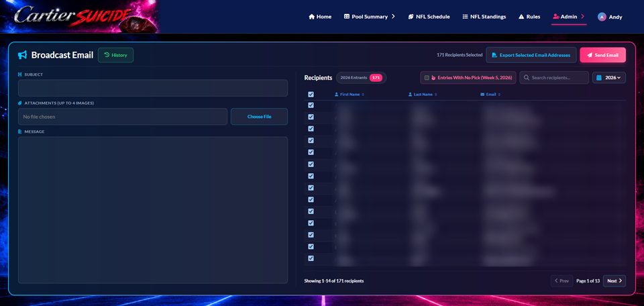Image resolution: width=644 pixels, height=306 pixels.
Task: Sort by First Name sort arrows
Action: pyautogui.click(x=363, y=95)
